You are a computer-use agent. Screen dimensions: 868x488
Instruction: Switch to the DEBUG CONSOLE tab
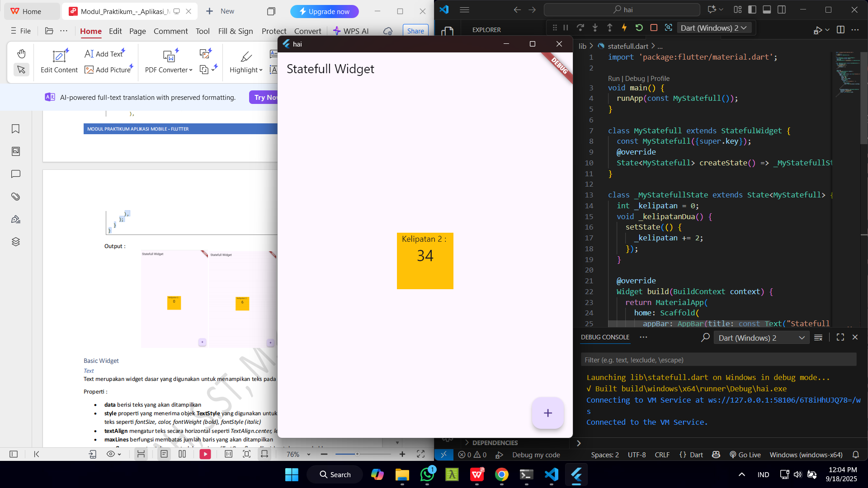pos(605,337)
